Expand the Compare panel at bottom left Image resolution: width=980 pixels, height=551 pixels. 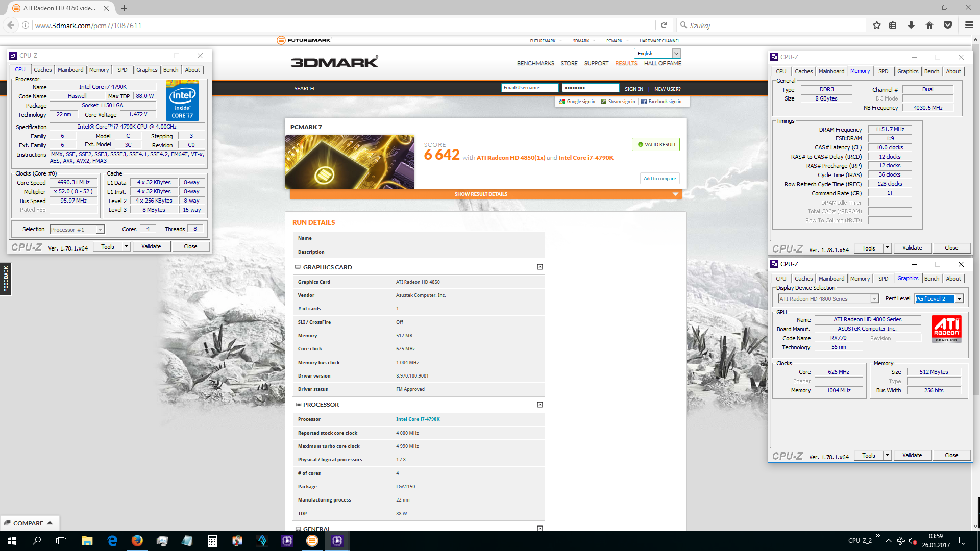point(29,523)
